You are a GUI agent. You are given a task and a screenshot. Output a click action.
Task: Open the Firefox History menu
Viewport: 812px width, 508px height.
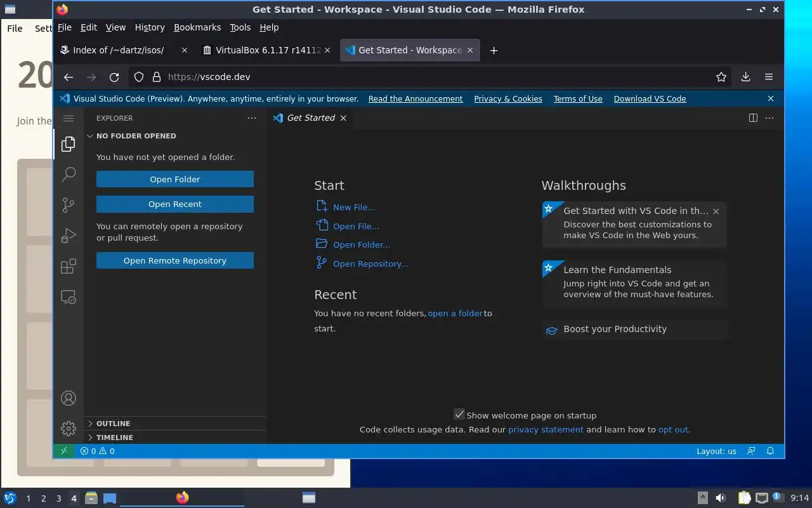point(150,27)
